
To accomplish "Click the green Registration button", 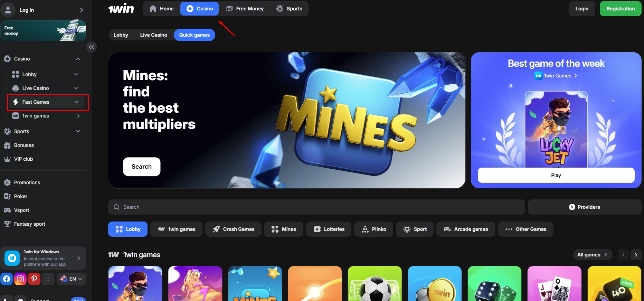I will 621,9.
